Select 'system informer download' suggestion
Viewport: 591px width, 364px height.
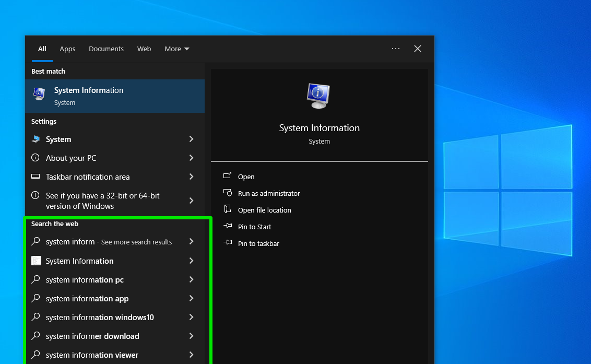click(115, 336)
